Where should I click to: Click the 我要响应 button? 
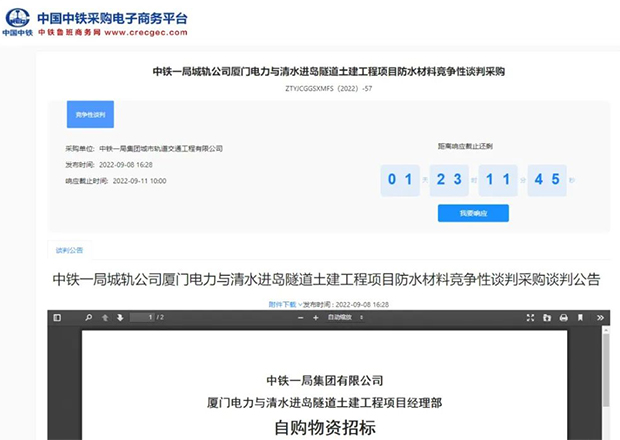click(x=473, y=213)
